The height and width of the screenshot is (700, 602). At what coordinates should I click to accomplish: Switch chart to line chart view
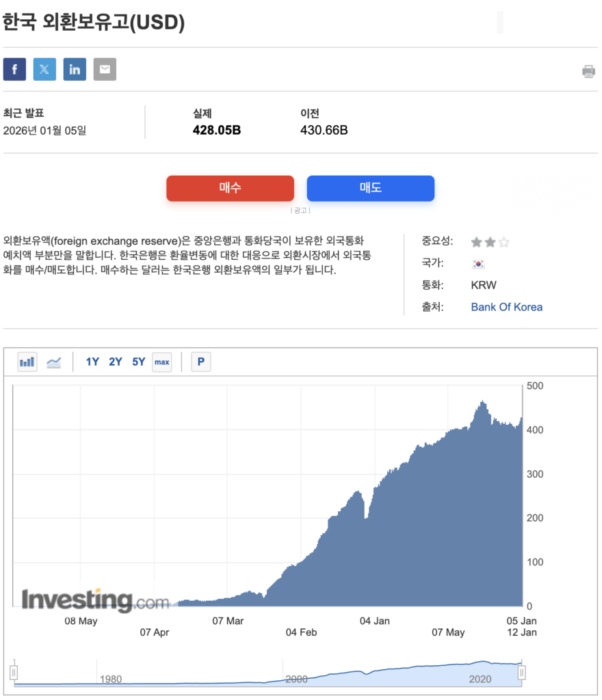point(53,362)
